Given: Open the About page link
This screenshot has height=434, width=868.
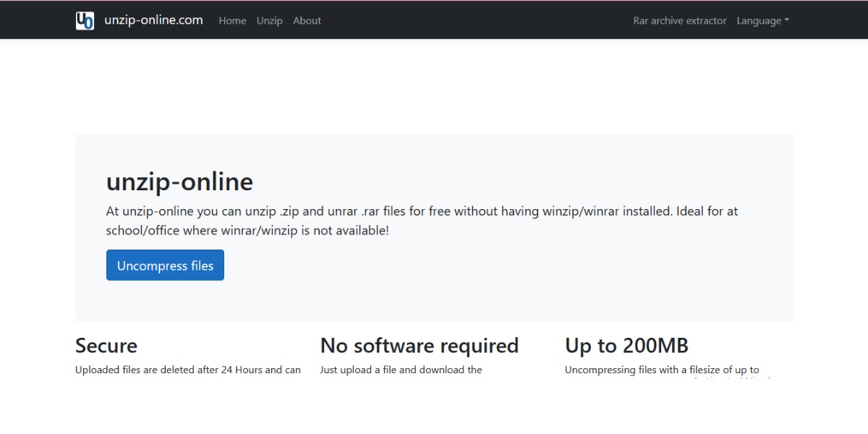Looking at the screenshot, I should (x=307, y=21).
